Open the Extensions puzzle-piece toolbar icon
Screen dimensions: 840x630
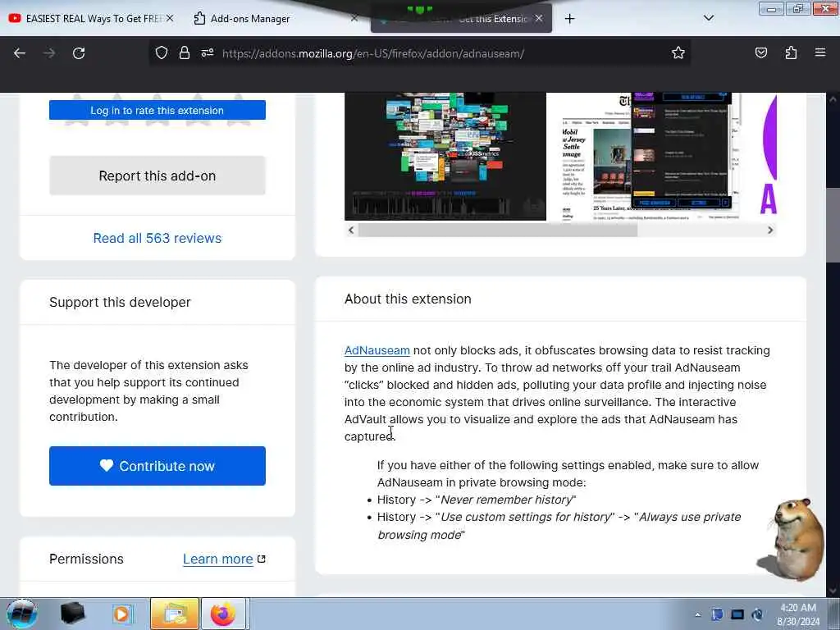pyautogui.click(x=791, y=52)
